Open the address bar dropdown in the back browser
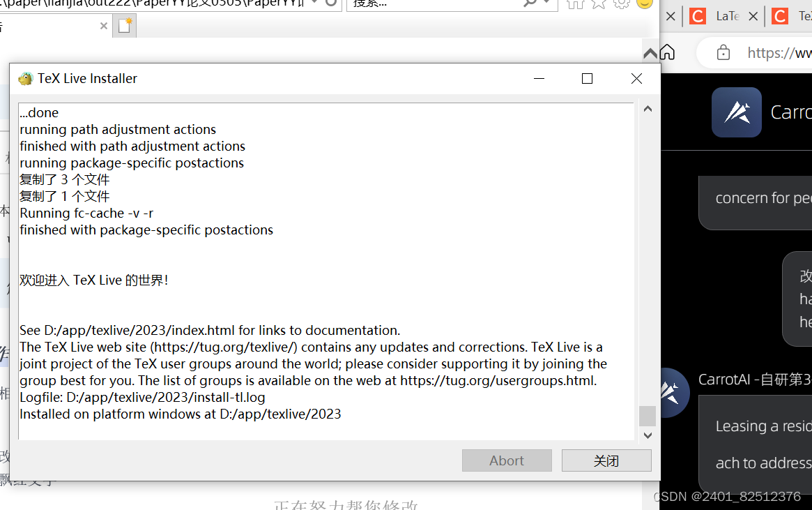Viewport: 812px width, 510px height. click(x=314, y=3)
